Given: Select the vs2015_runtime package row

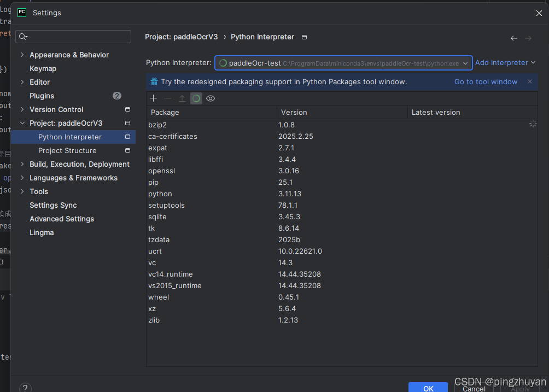Looking at the screenshot, I should coord(342,285).
